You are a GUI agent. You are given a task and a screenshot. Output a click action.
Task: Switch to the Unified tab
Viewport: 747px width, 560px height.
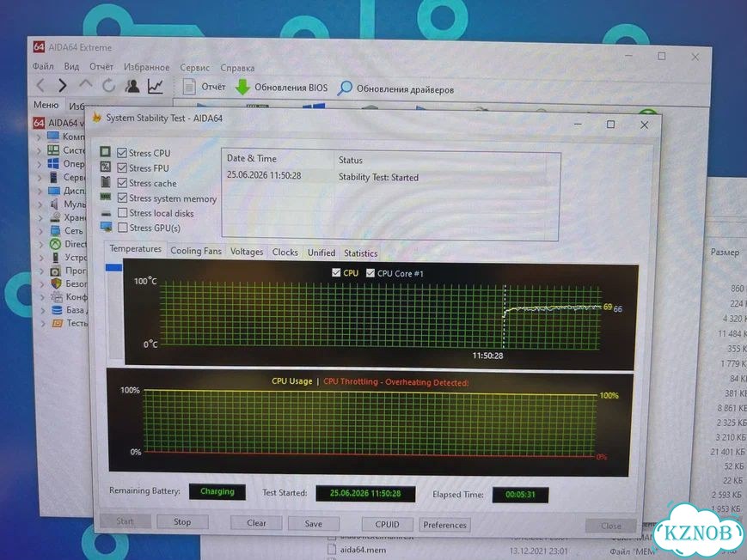(321, 253)
